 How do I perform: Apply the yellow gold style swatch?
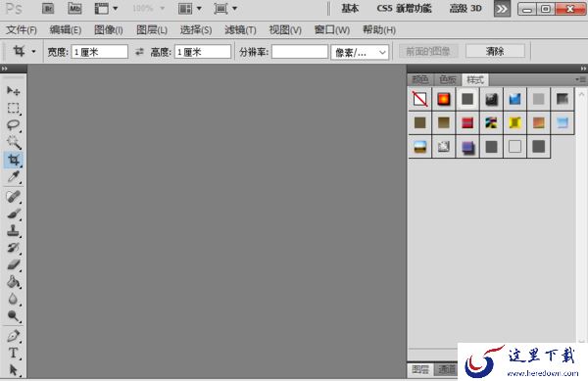(514, 122)
